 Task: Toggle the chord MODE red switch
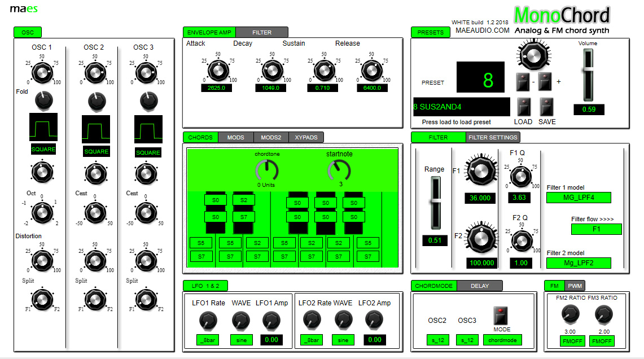tap(501, 316)
